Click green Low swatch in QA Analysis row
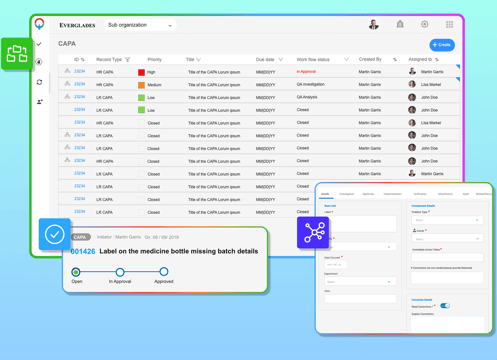Screen dimensions: 497x360 click(141, 98)
